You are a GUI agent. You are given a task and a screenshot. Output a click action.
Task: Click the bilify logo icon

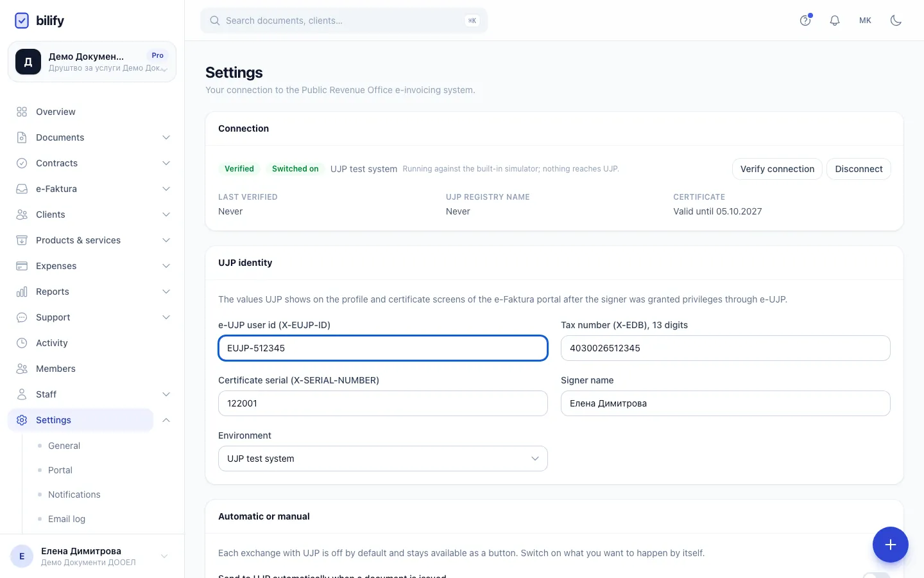[22, 21]
